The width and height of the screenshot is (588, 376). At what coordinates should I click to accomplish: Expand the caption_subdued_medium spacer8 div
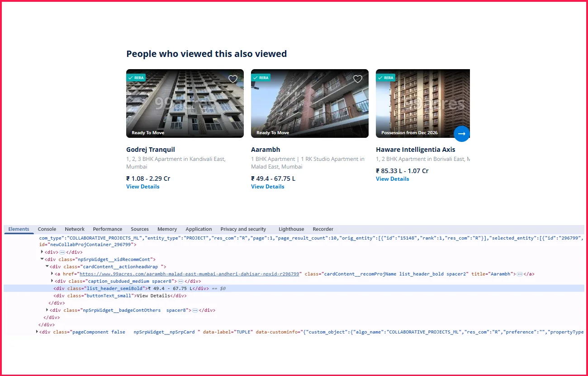coord(52,281)
